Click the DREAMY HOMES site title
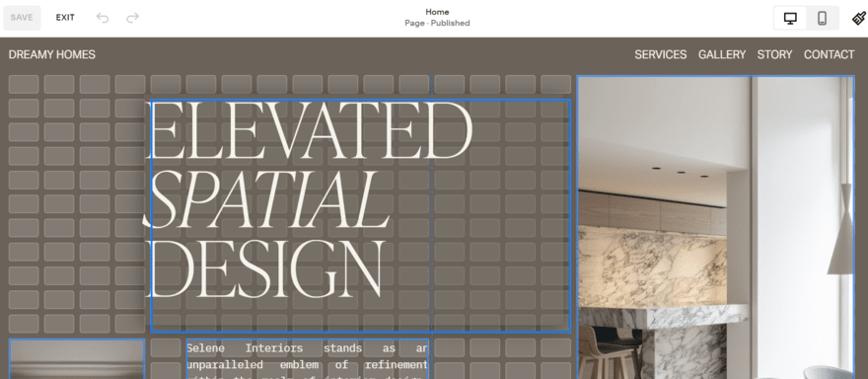868x379 pixels. [52, 55]
